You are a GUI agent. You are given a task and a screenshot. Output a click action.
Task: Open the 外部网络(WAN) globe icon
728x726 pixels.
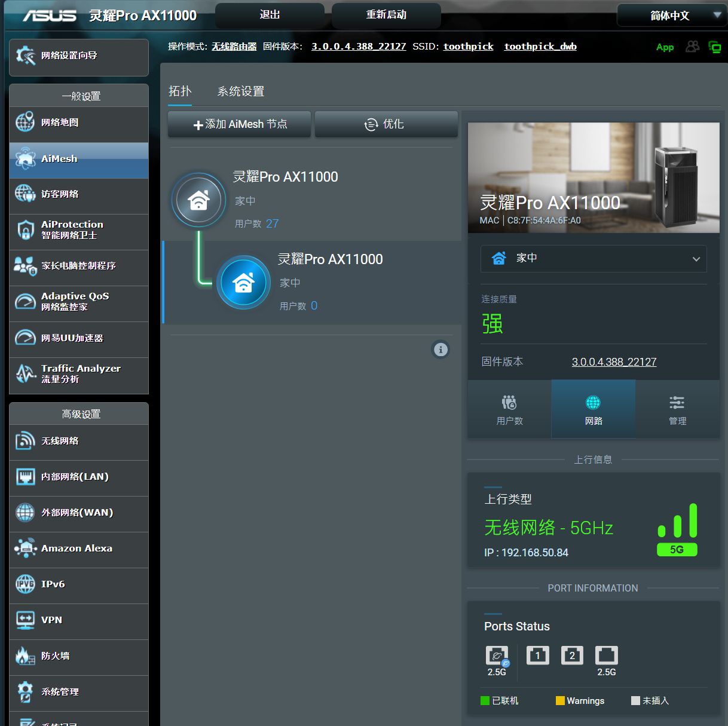click(25, 513)
